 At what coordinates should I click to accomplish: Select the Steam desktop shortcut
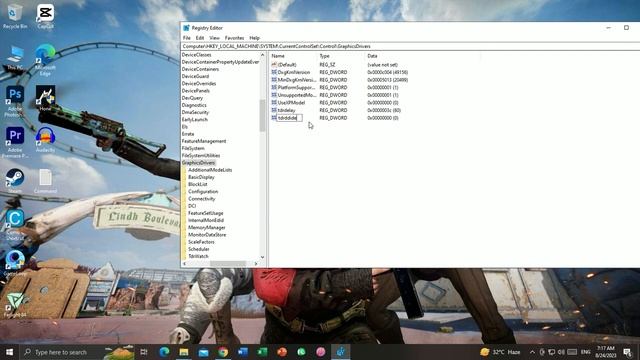pyautogui.click(x=15, y=181)
